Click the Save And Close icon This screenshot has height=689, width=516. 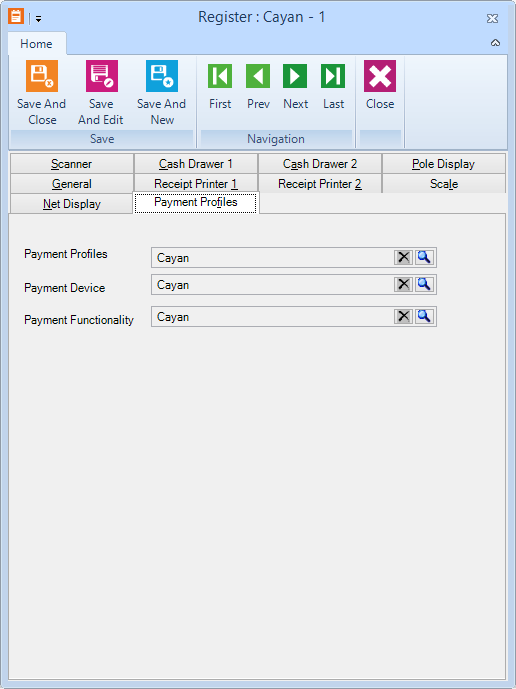click(x=42, y=76)
